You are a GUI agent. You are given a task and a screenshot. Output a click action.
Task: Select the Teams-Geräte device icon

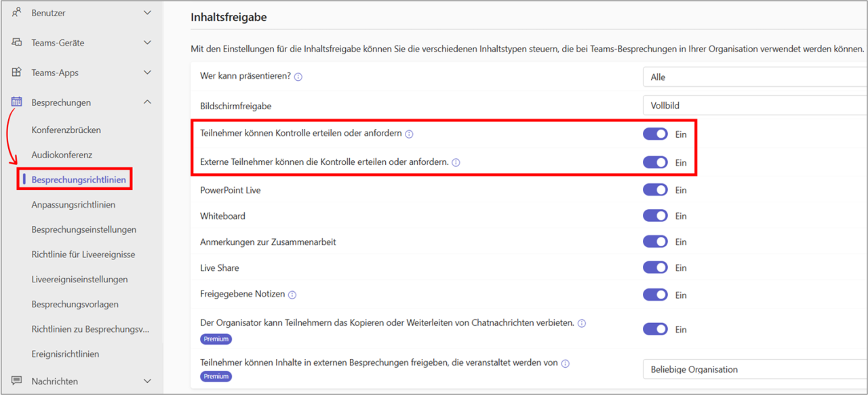click(x=16, y=42)
